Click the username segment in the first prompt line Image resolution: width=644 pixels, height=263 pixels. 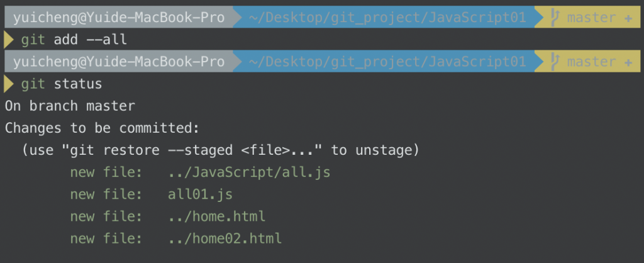point(119,18)
